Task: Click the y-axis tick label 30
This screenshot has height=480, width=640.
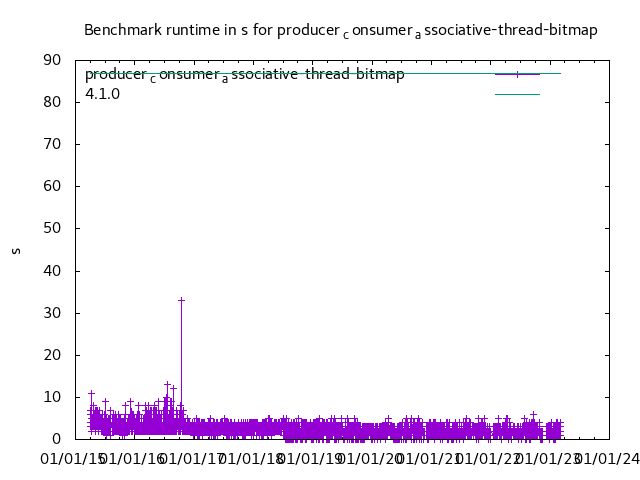Action: tap(54, 313)
